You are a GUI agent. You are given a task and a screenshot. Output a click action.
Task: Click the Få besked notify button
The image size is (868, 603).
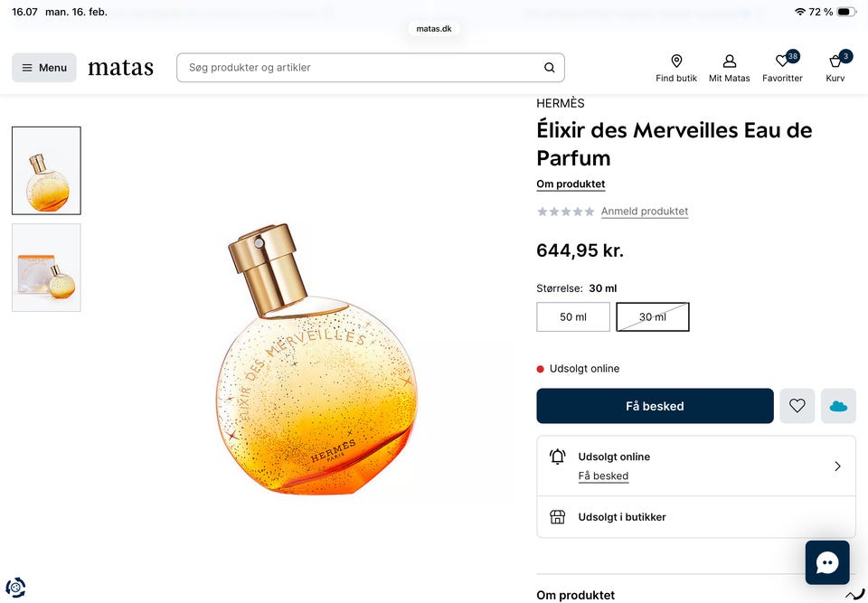pos(655,406)
